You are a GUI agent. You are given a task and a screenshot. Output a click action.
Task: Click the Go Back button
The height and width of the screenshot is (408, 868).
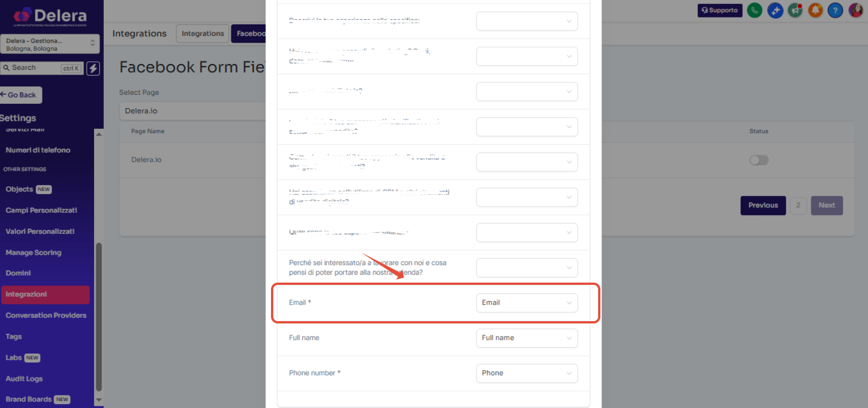point(20,95)
